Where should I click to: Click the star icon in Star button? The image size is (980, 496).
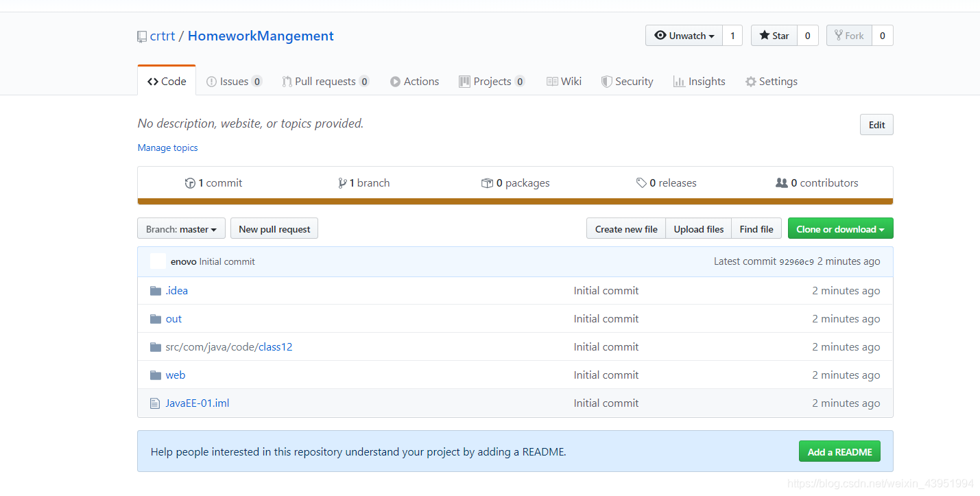tap(764, 36)
